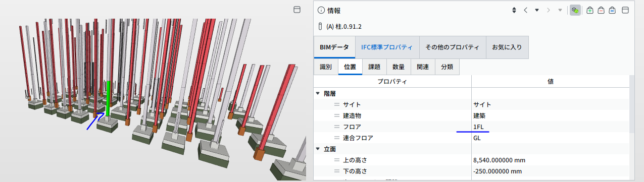644x182 pixels.
Task: Click the value GL
Action: point(477,138)
